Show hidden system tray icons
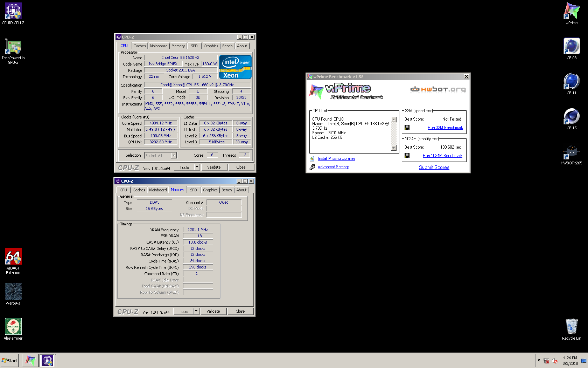 [x=539, y=360]
